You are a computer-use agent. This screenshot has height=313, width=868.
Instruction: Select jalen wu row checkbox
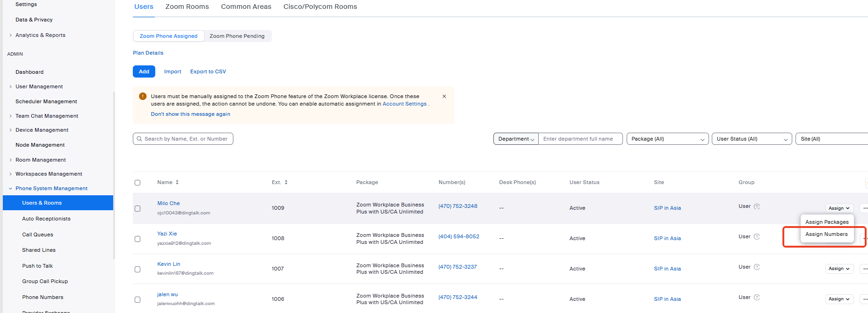coord(137,299)
